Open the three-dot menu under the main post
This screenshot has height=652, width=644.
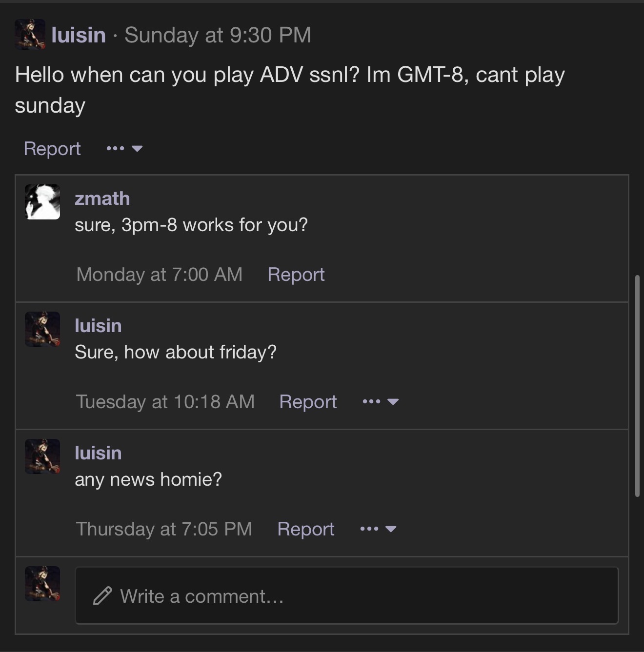click(x=124, y=148)
